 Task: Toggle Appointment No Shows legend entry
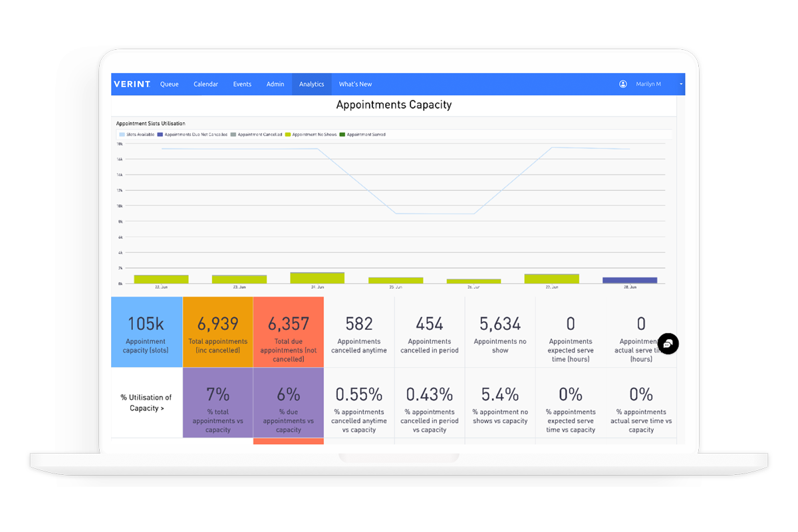point(311,134)
